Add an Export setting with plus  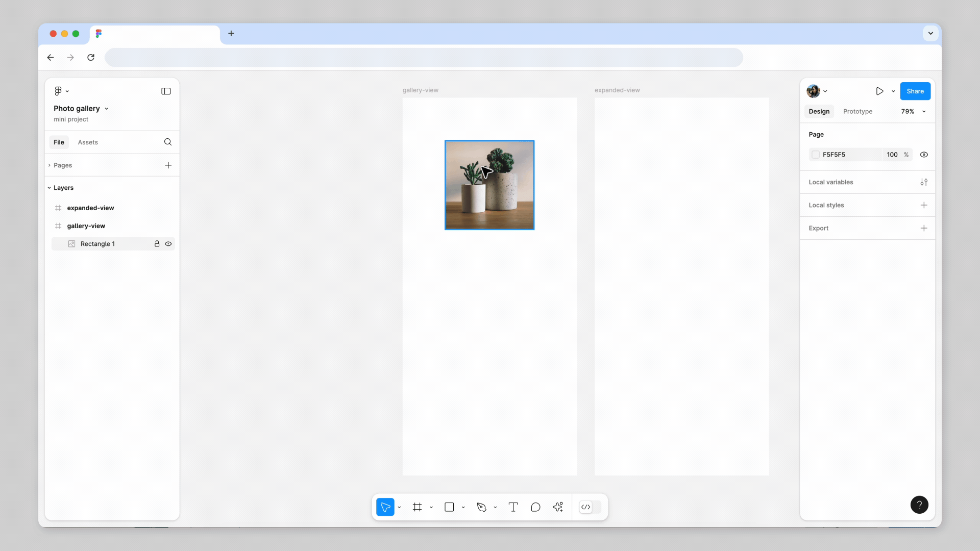click(x=924, y=228)
